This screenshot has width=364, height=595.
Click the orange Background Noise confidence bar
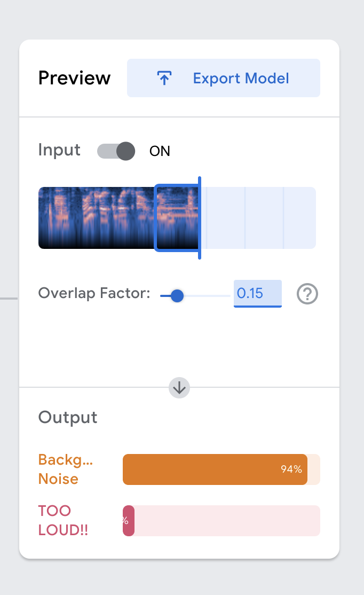213,469
